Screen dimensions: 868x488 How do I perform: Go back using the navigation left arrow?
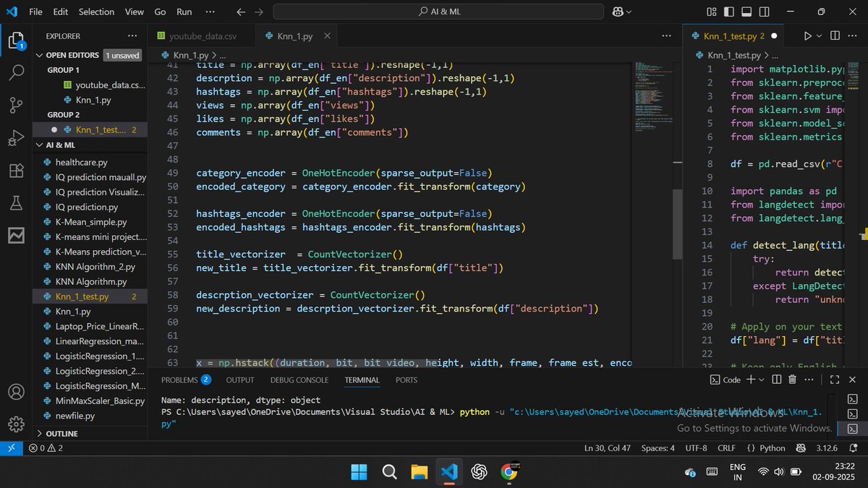point(241,12)
